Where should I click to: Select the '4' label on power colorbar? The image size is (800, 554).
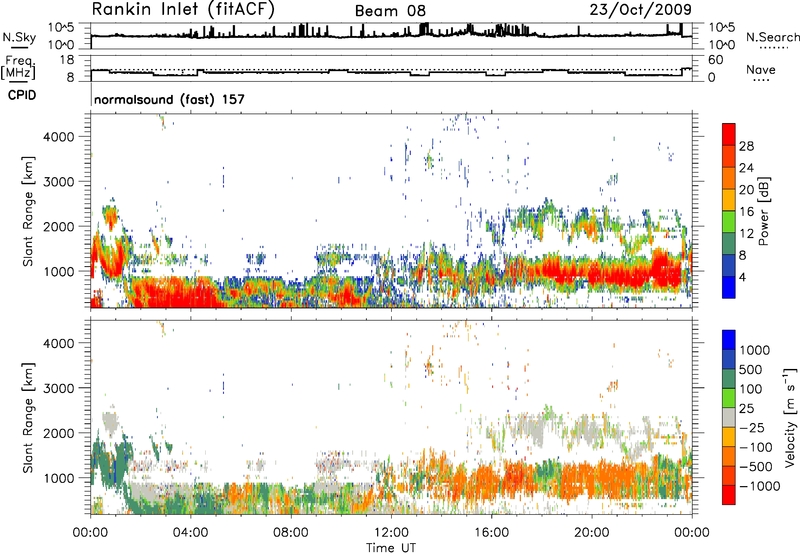pos(742,277)
